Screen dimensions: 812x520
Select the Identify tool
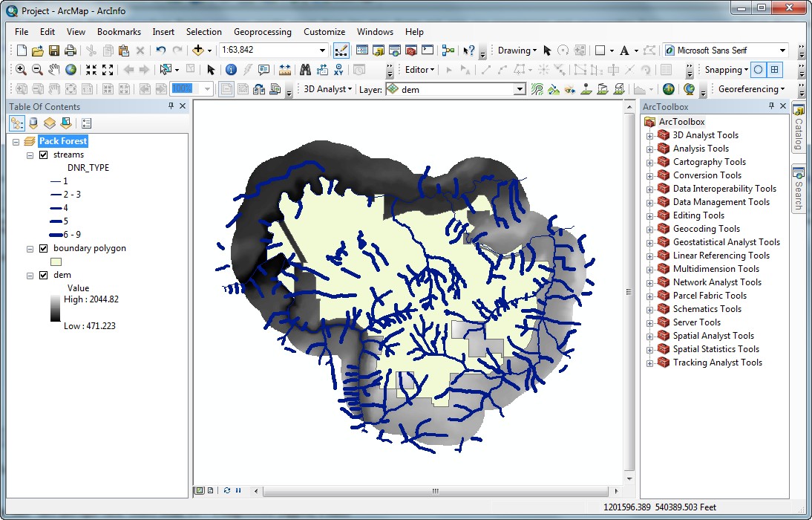coord(231,70)
